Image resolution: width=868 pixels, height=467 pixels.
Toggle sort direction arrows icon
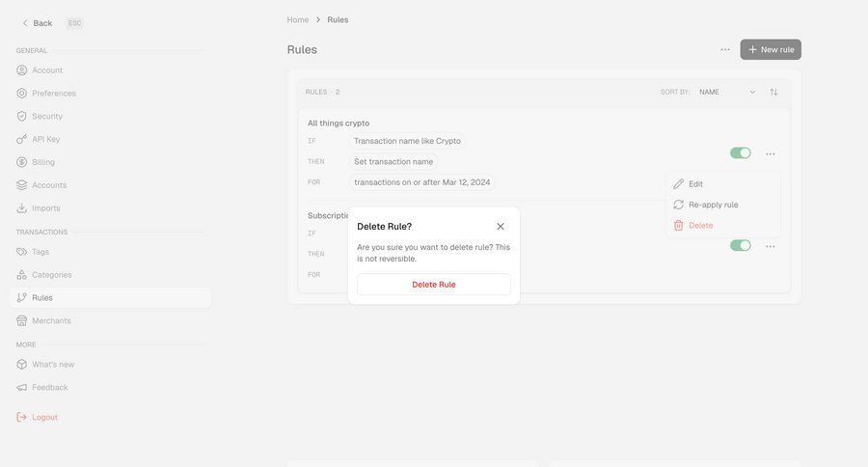(773, 92)
